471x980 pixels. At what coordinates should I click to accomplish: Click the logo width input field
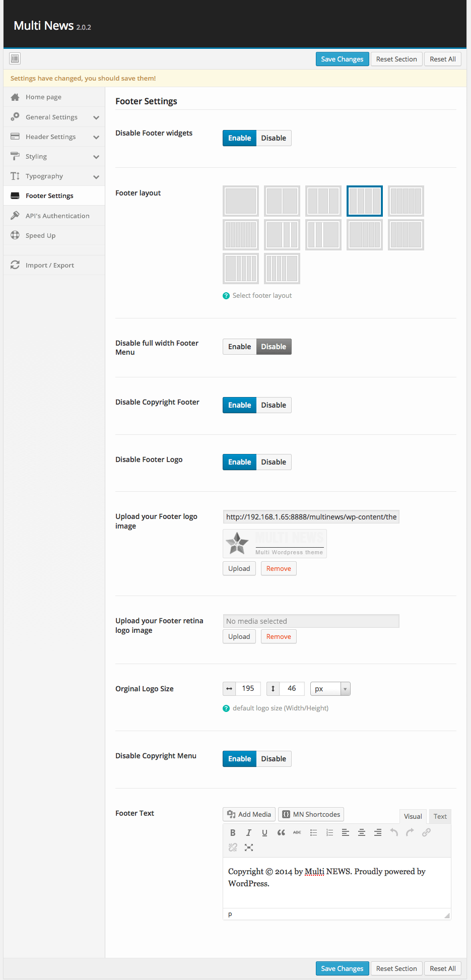tap(248, 689)
